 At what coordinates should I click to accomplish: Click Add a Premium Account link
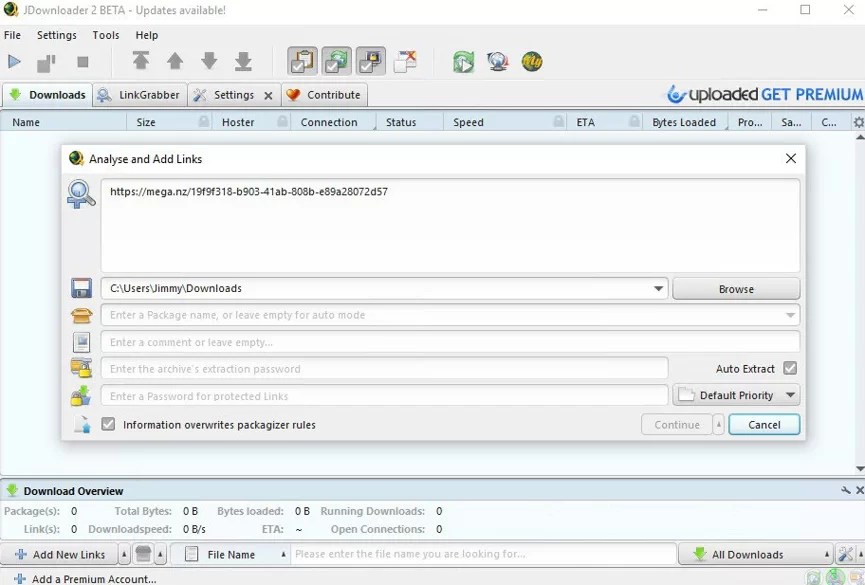click(x=90, y=578)
